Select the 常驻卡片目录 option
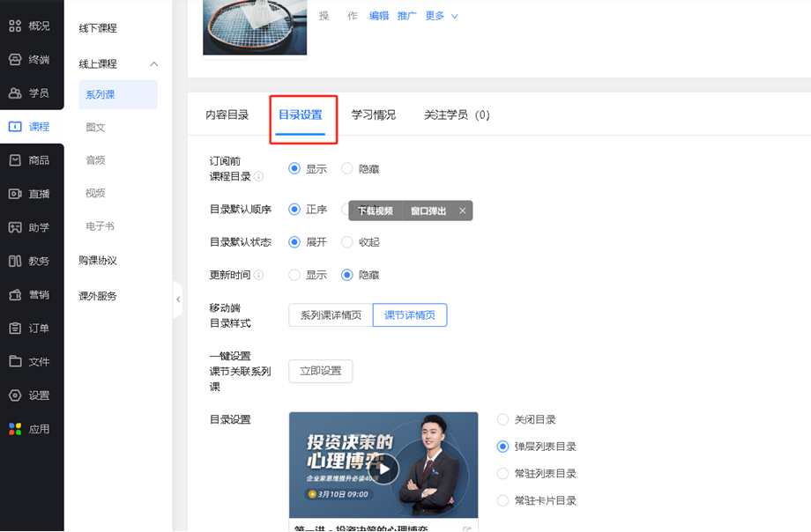The height and width of the screenshot is (532, 811). pos(502,500)
